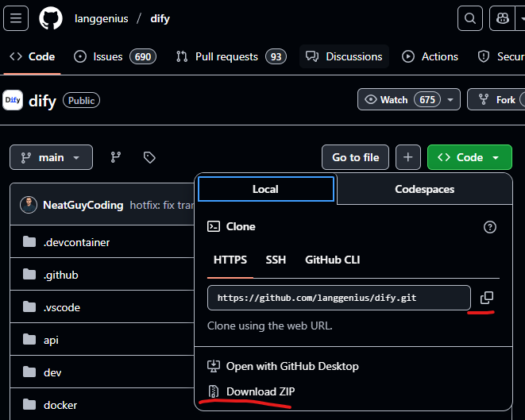Image resolution: width=525 pixels, height=420 pixels.
Task: View branches via the branch icon
Action: click(x=116, y=157)
